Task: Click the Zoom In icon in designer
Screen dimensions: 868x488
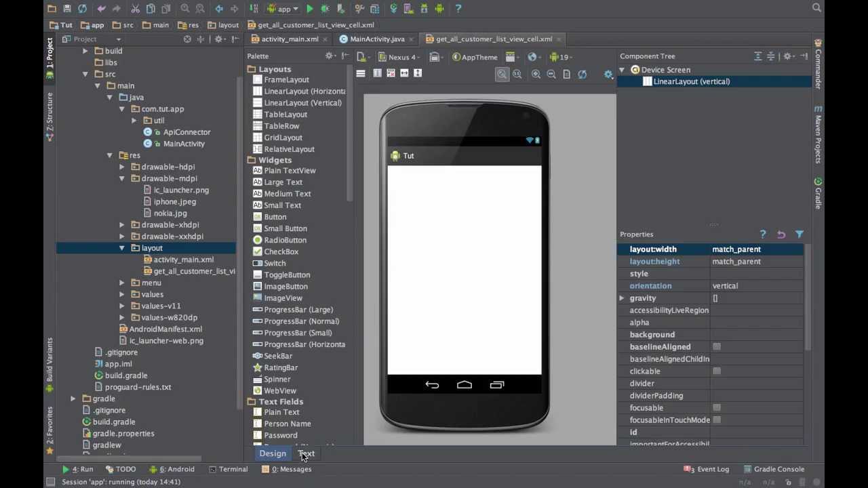Action: [536, 74]
